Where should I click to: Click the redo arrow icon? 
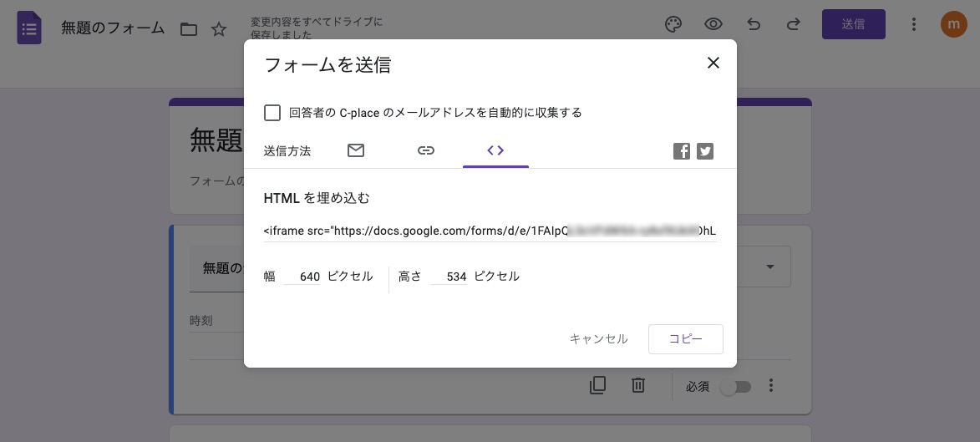[794, 24]
